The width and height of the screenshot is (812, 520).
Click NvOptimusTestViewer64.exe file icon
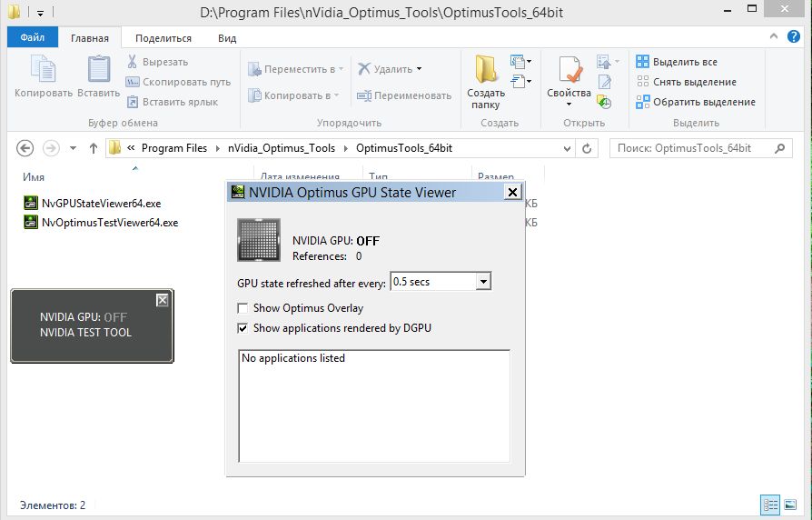(31, 222)
